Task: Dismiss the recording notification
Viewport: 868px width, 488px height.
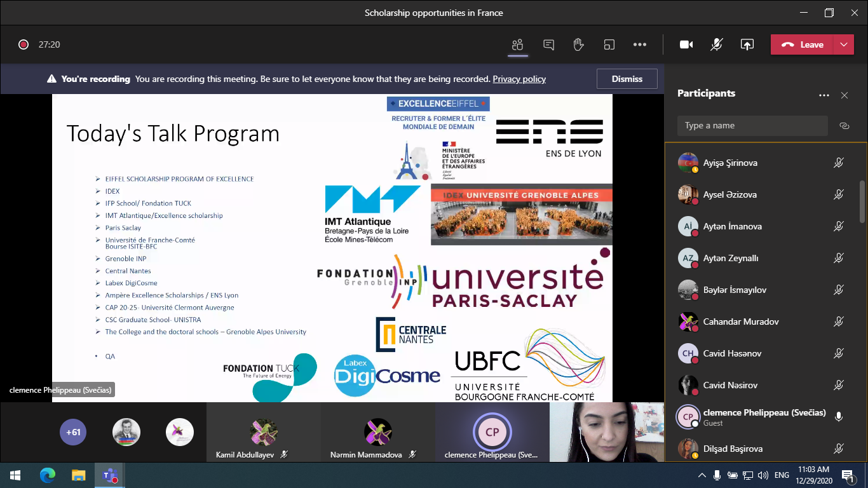Action: click(627, 79)
